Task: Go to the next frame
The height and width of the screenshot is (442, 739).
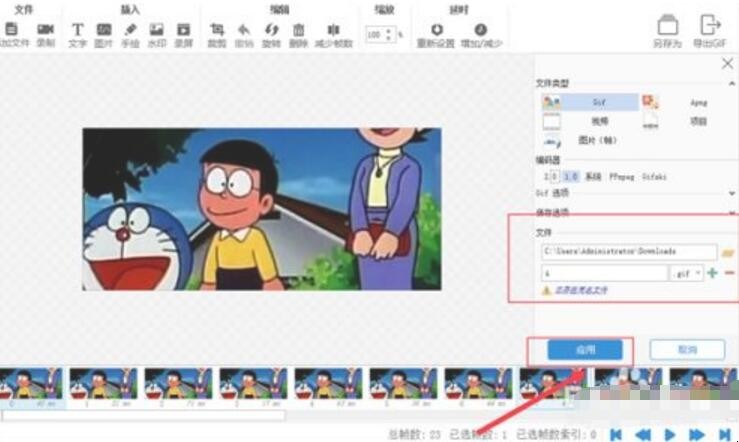Action: pos(697,434)
